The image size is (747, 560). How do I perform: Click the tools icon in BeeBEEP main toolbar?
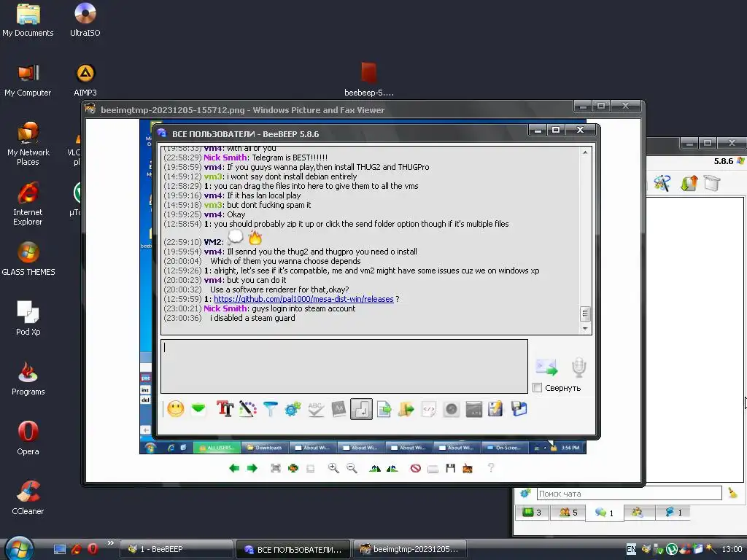pos(662,183)
